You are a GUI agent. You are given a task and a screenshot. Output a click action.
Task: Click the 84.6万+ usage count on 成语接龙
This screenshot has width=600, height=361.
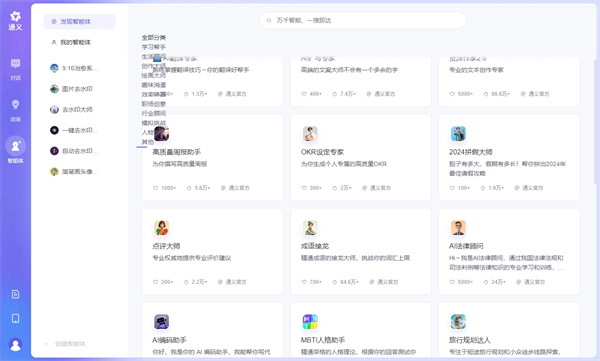tap(346, 282)
